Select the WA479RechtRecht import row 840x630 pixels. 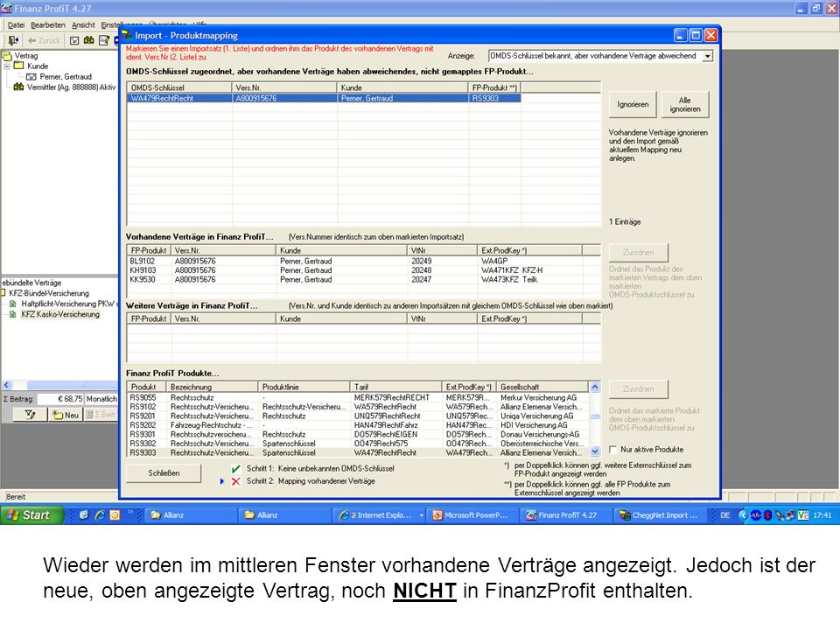[x=324, y=98]
